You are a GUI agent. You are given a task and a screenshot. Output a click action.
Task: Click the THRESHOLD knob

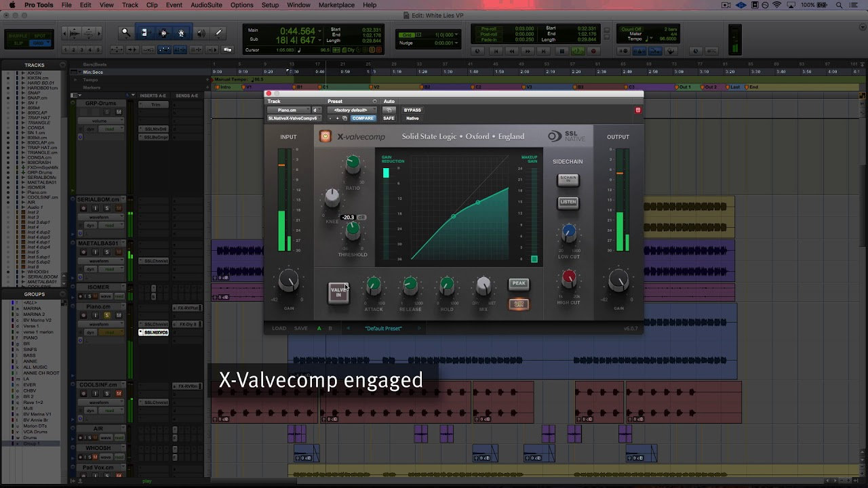[353, 230]
